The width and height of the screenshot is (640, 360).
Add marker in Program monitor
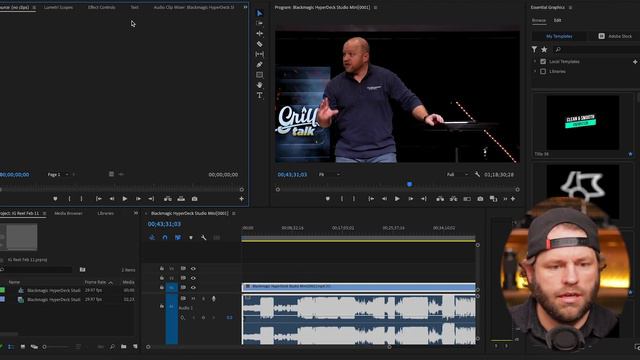(327, 199)
